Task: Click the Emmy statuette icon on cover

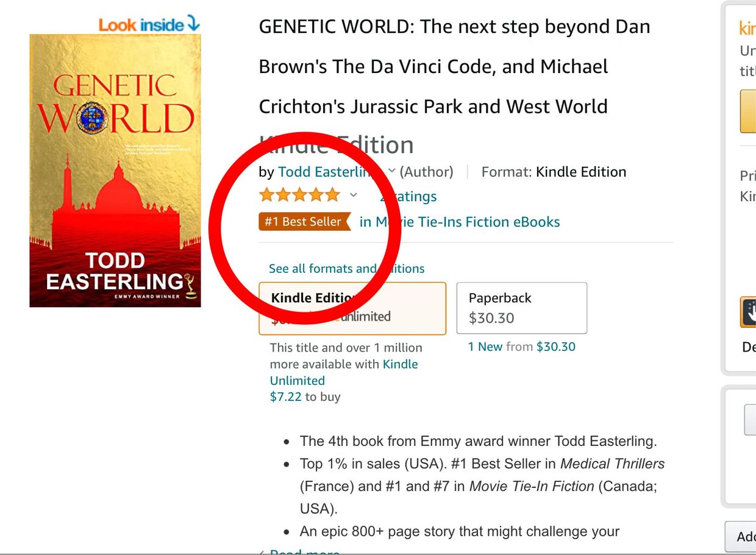Action: point(191,285)
